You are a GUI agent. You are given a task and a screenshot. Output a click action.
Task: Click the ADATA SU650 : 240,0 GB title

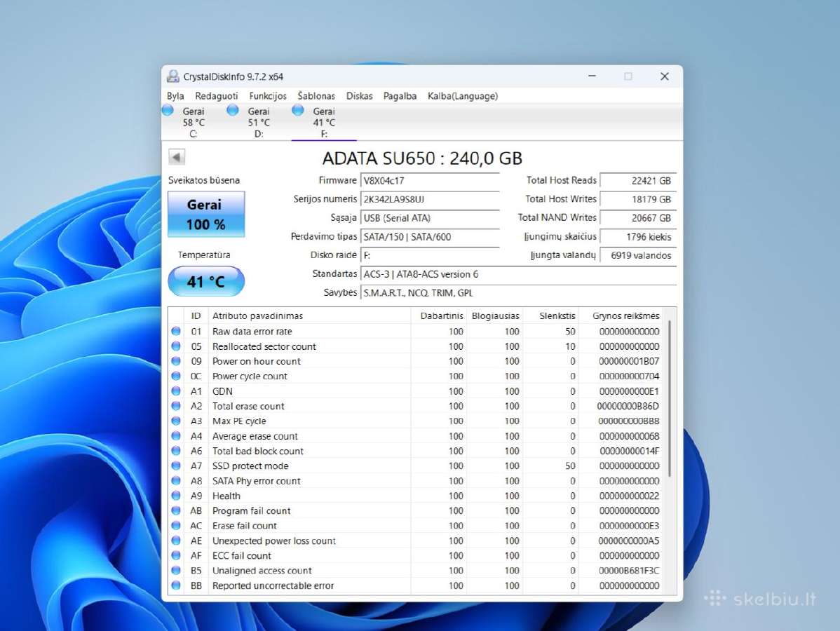tap(422, 158)
